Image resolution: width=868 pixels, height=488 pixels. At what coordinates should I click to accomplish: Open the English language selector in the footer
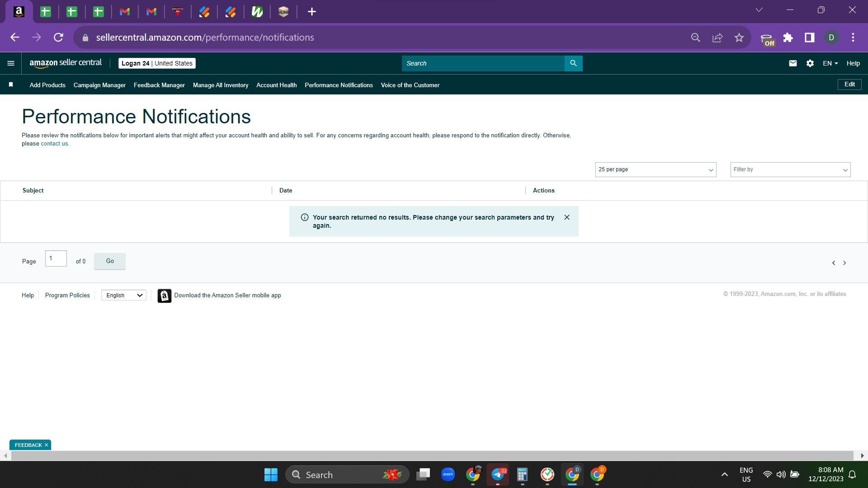pos(124,295)
